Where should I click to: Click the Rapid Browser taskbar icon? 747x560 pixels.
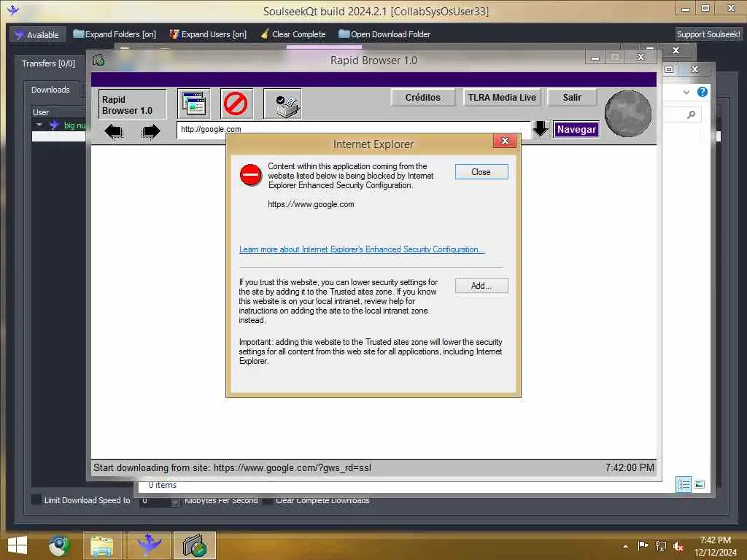tap(194, 545)
